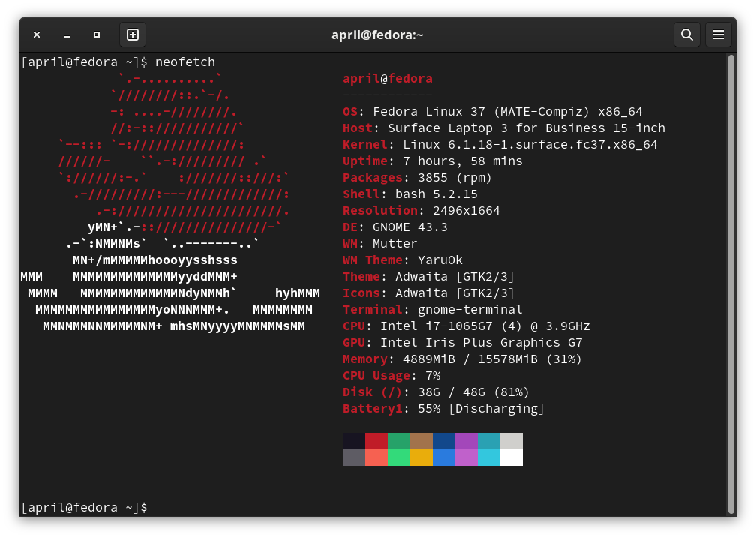Click disk value '38G / 48G (81%)'

coord(473,392)
